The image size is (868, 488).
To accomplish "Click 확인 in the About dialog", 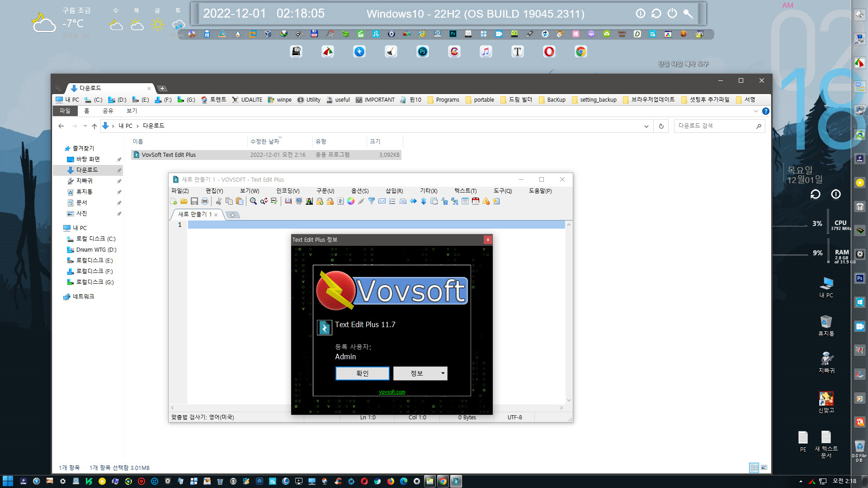I will coord(362,373).
